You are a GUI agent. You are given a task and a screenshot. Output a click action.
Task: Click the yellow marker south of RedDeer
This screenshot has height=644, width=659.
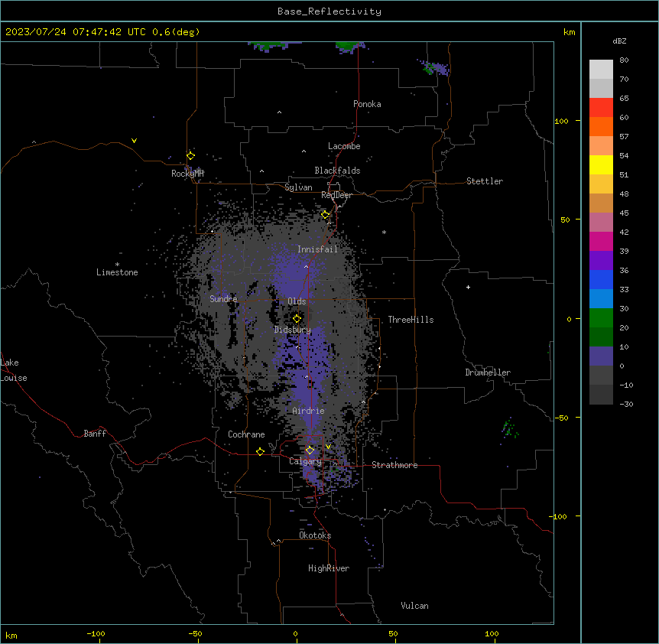[326, 215]
